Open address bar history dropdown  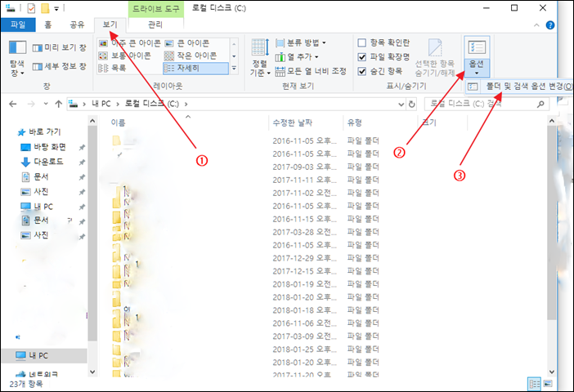(401, 105)
